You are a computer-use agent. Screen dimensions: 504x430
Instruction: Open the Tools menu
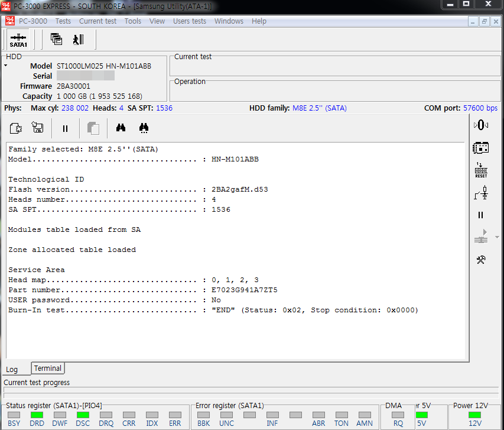point(133,21)
